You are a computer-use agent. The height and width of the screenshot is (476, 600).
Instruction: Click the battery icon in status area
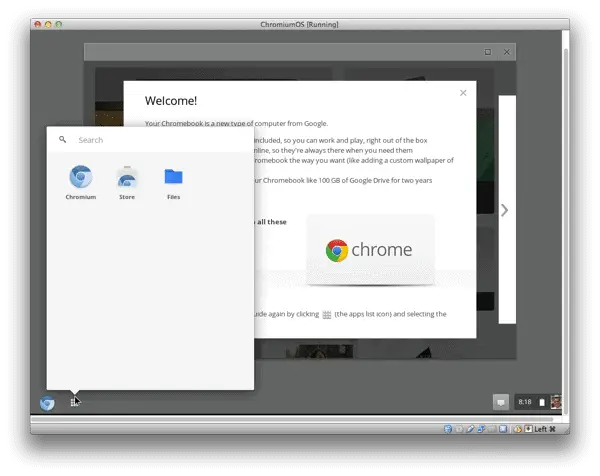(542, 402)
